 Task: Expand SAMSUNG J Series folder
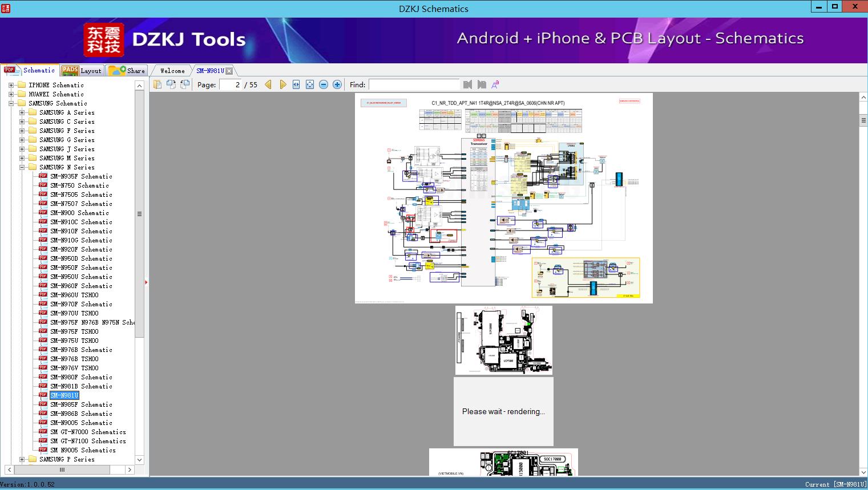coord(22,149)
